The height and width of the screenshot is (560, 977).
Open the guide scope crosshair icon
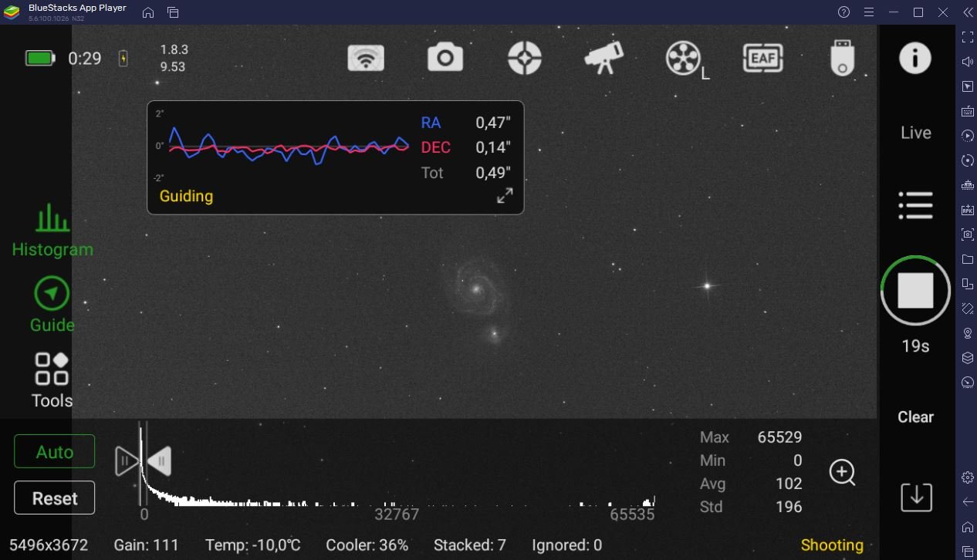(x=525, y=58)
